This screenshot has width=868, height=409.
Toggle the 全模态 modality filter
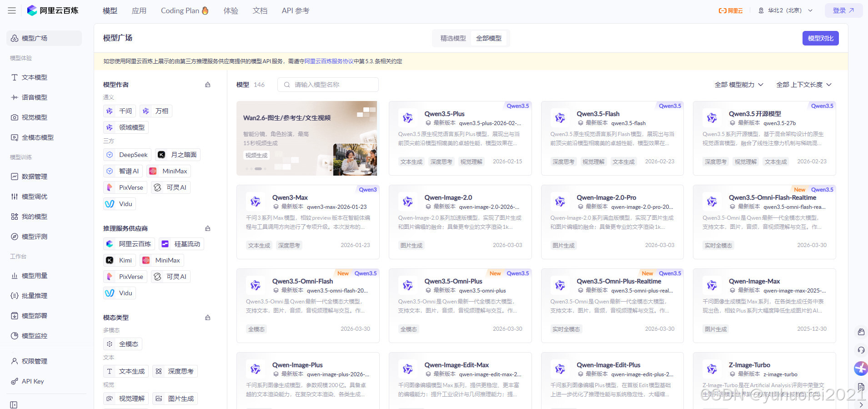pyautogui.click(x=123, y=344)
